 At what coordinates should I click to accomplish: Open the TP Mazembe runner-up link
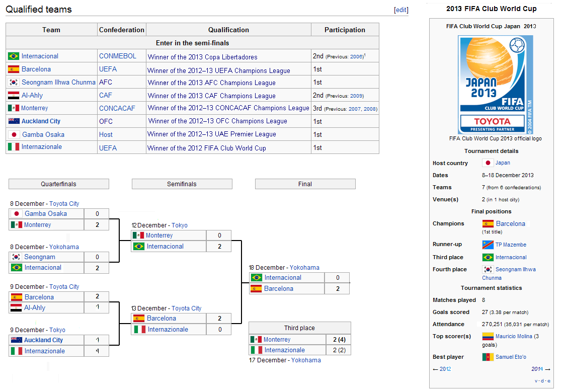tap(511, 245)
